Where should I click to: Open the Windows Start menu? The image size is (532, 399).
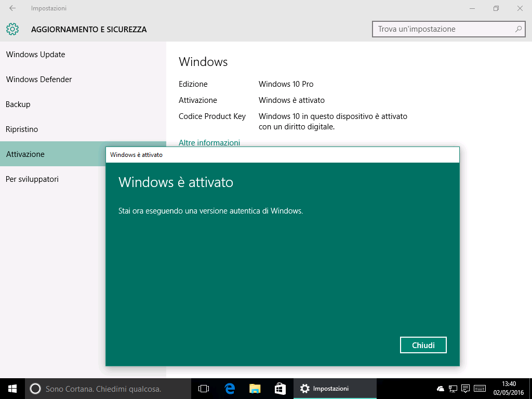point(12,389)
